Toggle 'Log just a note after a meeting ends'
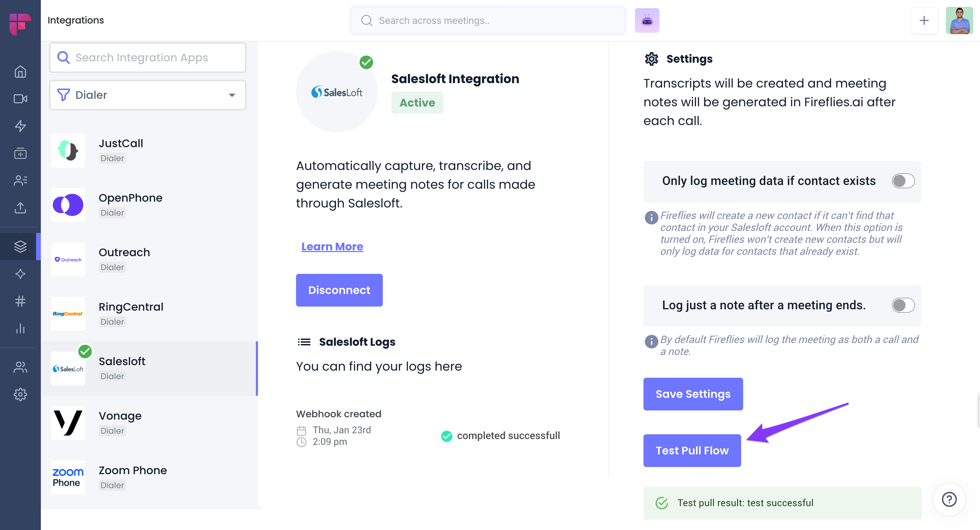This screenshot has height=530, width=980. [903, 305]
